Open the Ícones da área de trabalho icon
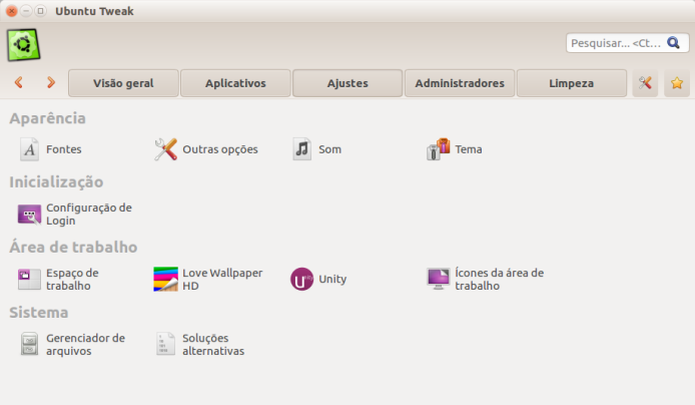This screenshot has height=405, width=695. click(438, 279)
